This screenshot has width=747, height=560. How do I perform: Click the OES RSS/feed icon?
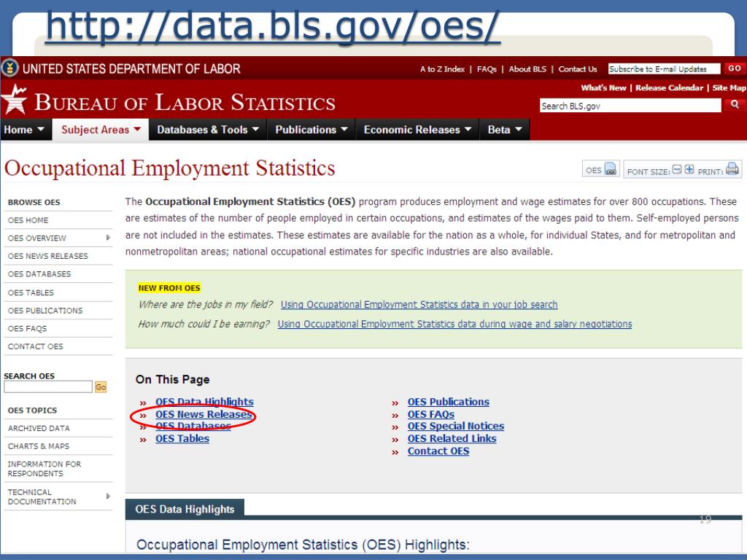click(611, 169)
